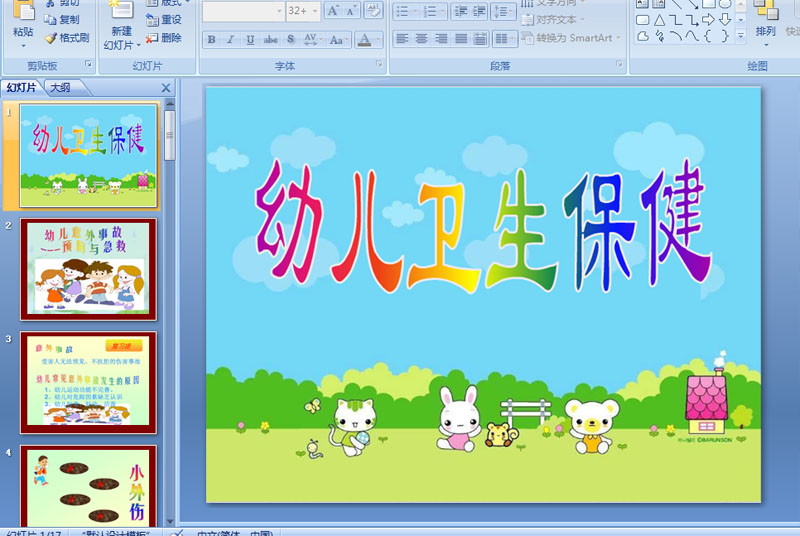Image resolution: width=800 pixels, height=536 pixels.
Task: Insert the cloud freeform shape
Action: [x=643, y=36]
